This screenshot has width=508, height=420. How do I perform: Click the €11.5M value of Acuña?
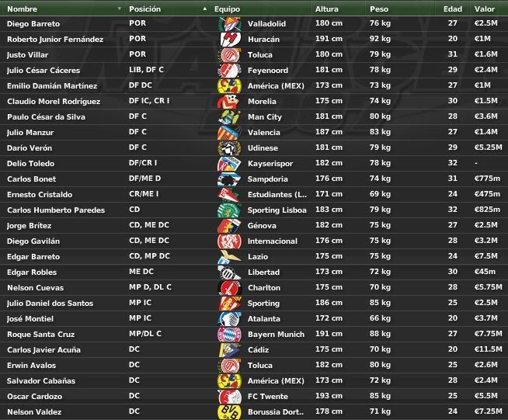click(488, 349)
